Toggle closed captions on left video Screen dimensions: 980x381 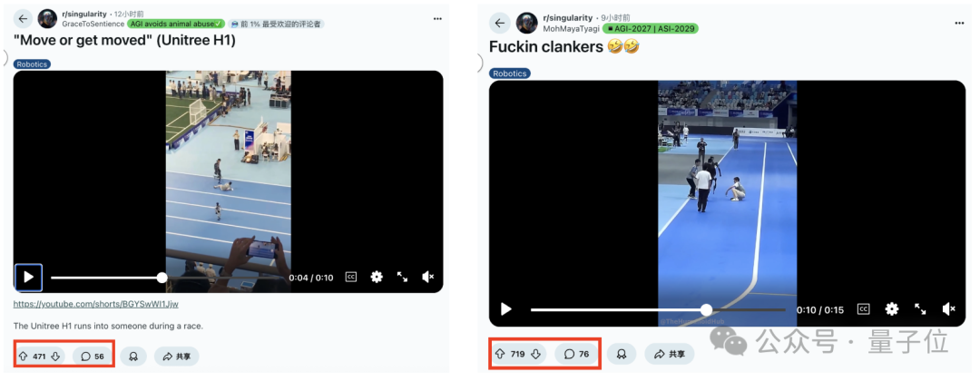[351, 277]
